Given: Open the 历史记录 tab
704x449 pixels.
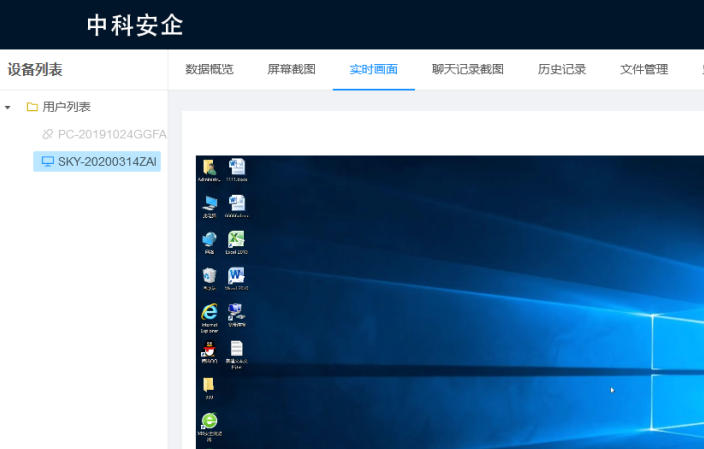Looking at the screenshot, I should pos(562,70).
